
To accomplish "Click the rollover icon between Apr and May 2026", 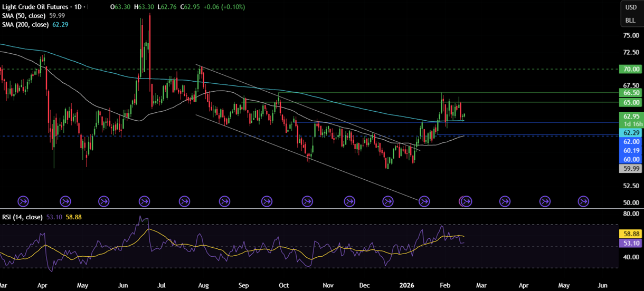I will point(545,201).
